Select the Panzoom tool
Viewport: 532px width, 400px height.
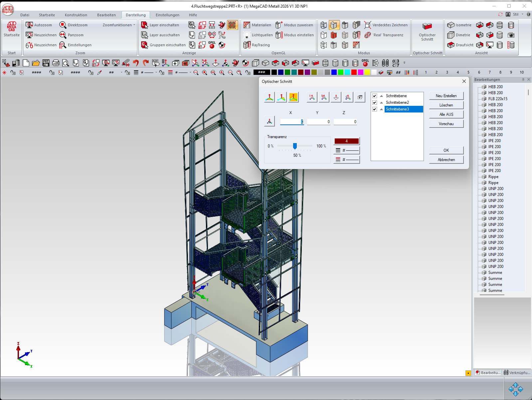(x=63, y=35)
